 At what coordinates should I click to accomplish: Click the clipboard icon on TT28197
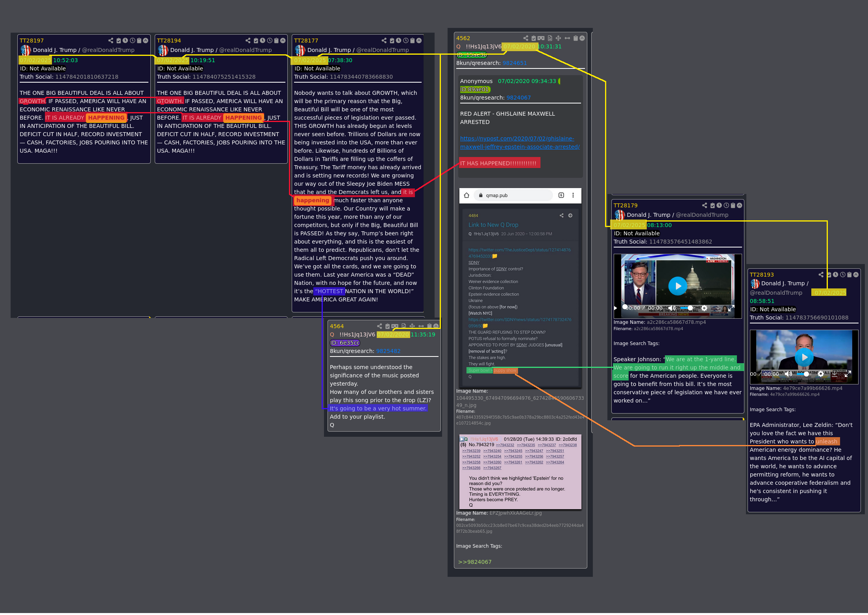139,41
